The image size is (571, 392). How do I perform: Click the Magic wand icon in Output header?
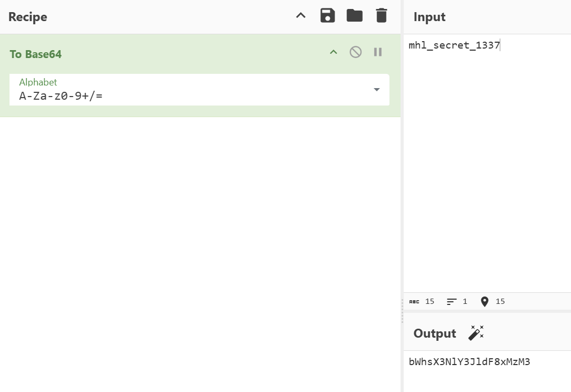[x=476, y=332]
